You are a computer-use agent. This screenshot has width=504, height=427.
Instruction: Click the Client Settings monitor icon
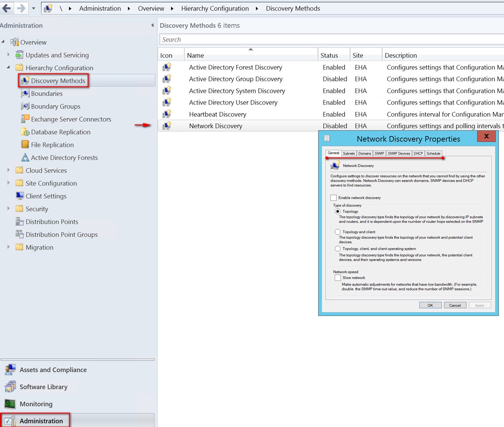click(20, 196)
